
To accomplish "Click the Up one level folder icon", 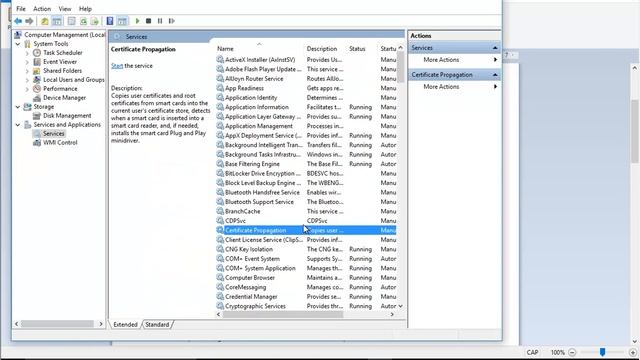I will coord(45,21).
